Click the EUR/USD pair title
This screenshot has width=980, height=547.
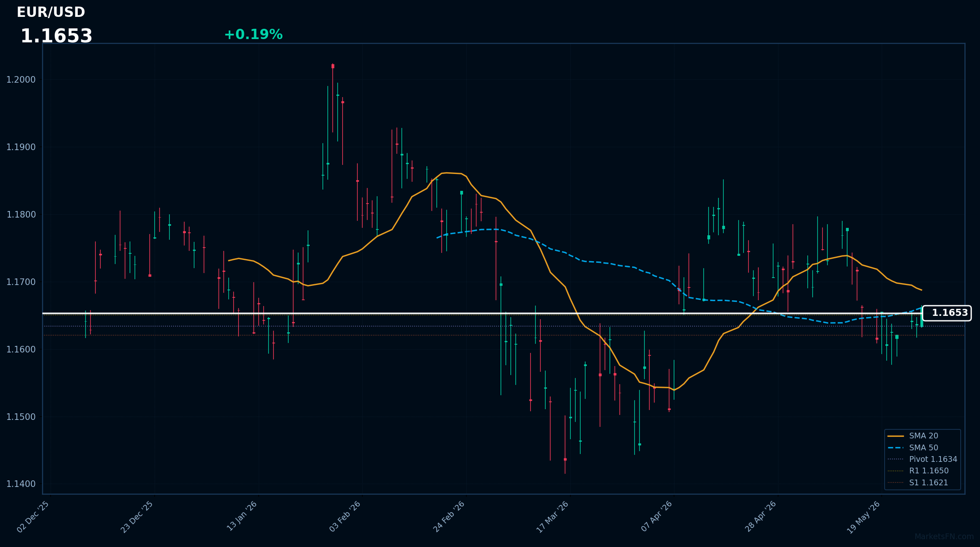(51, 12)
